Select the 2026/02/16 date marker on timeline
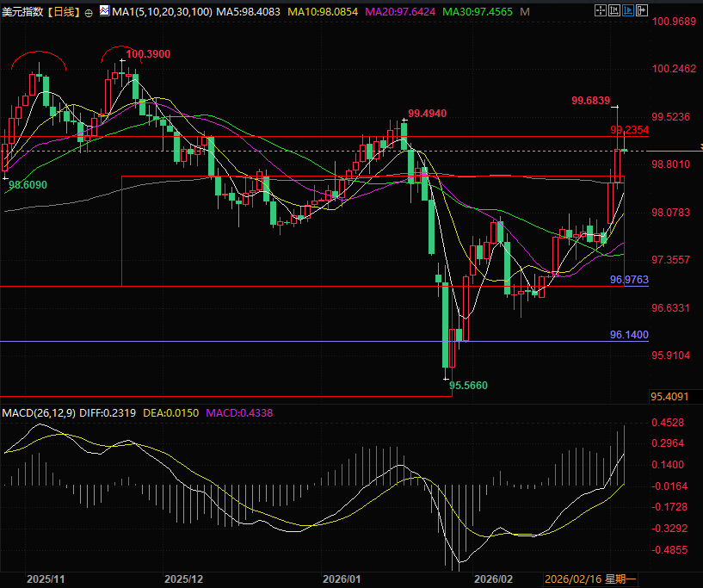703x588 pixels. pyautogui.click(x=573, y=579)
